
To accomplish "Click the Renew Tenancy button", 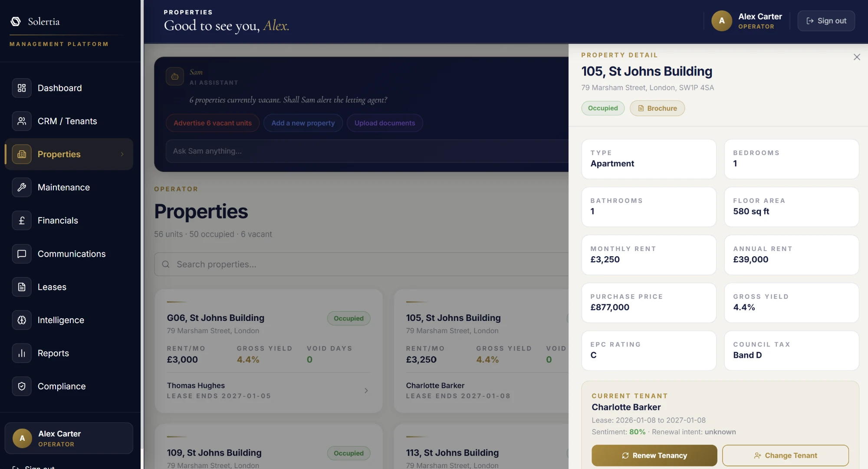I will [654, 455].
